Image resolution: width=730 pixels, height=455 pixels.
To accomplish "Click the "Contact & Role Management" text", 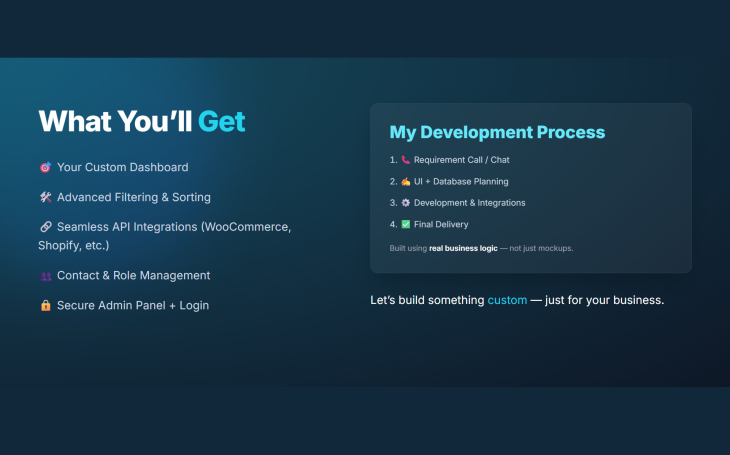I will 133,275.
